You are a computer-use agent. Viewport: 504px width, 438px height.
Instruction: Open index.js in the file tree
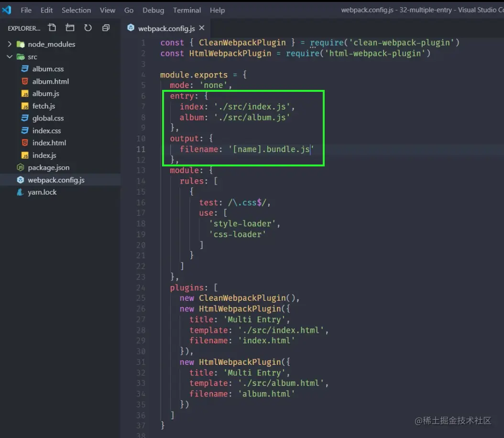point(44,155)
